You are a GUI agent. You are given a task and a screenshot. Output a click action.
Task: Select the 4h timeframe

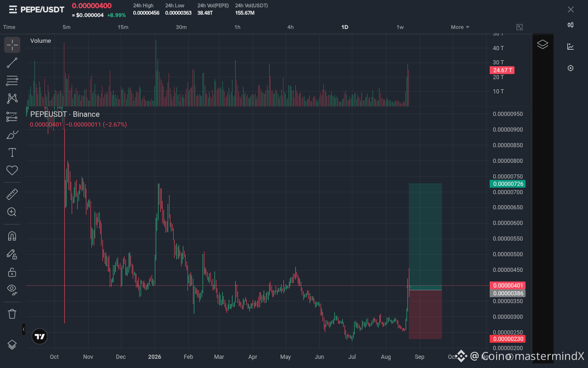tap(291, 27)
